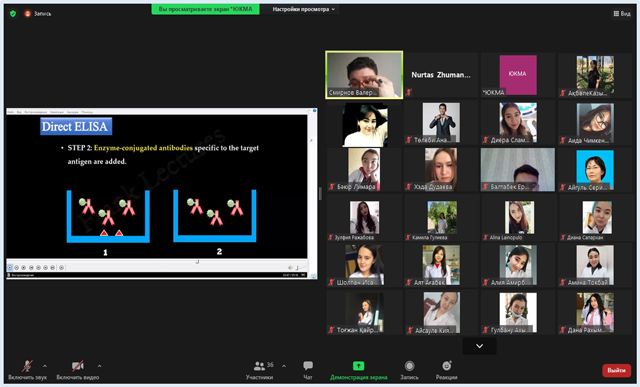Unmute microphone with Включить звук
This screenshot has width=640, height=387.
(x=27, y=370)
